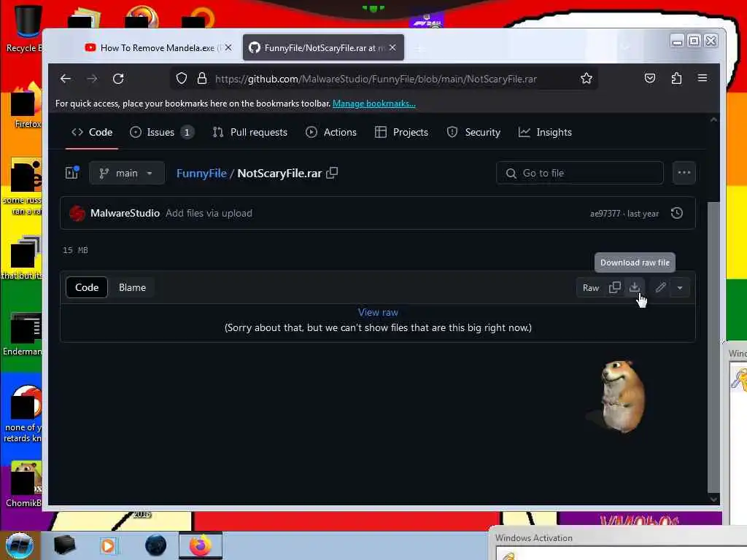Open the Manage bookmarks link

click(x=374, y=104)
